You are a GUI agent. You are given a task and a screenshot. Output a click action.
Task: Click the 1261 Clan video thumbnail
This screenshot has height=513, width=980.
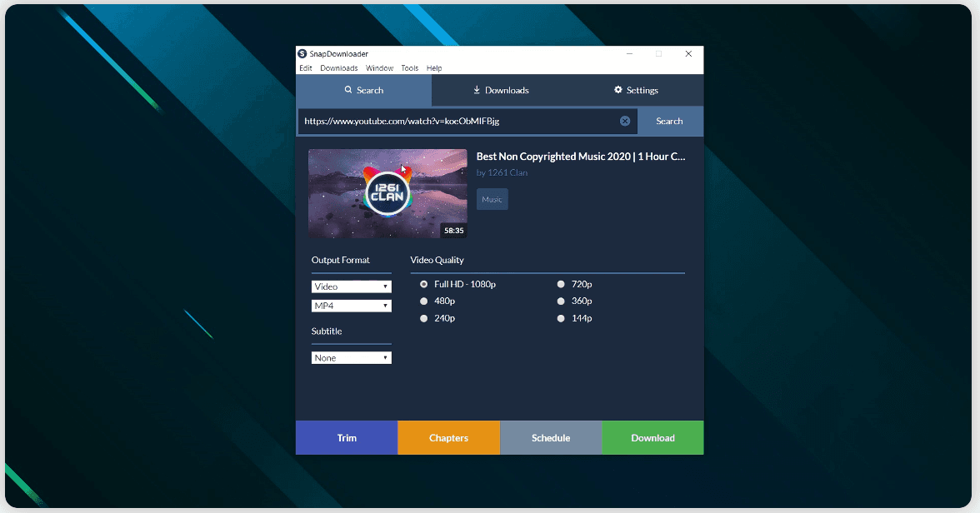tap(387, 193)
